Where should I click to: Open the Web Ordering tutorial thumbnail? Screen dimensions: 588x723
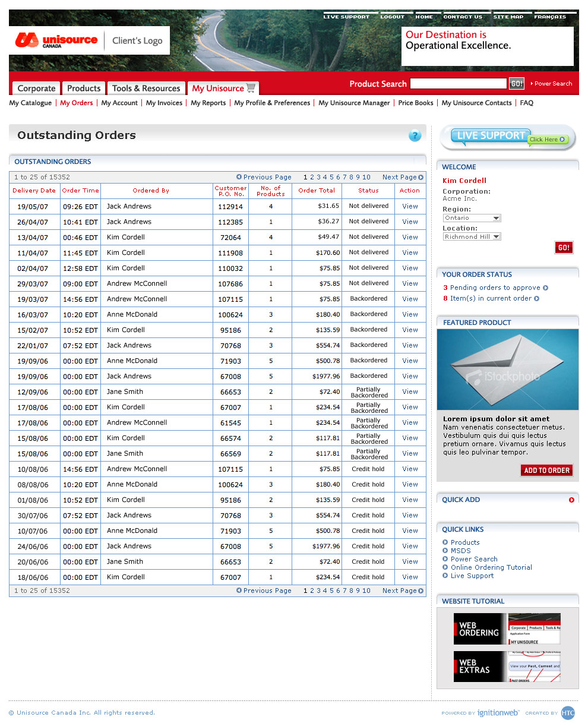[507, 629]
